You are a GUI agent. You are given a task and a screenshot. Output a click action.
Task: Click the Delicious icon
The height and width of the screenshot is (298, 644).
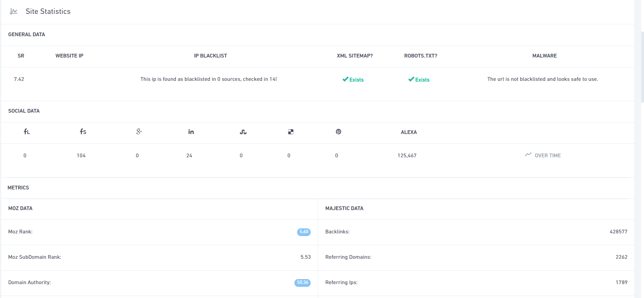291,132
